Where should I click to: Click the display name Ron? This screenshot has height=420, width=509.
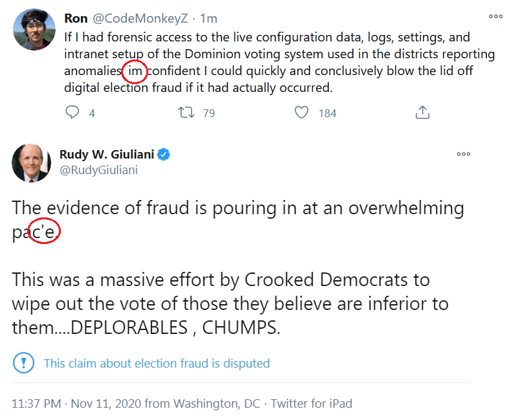76,19
